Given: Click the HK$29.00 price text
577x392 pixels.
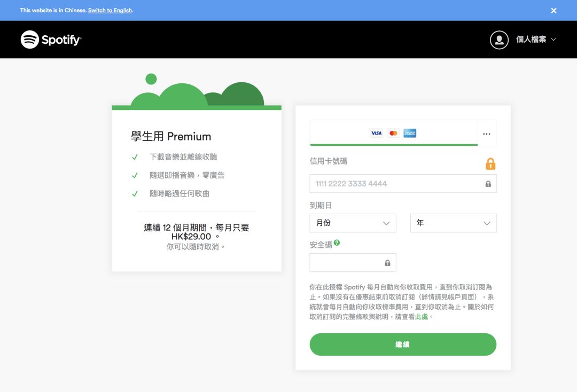Looking at the screenshot, I should 191,237.
